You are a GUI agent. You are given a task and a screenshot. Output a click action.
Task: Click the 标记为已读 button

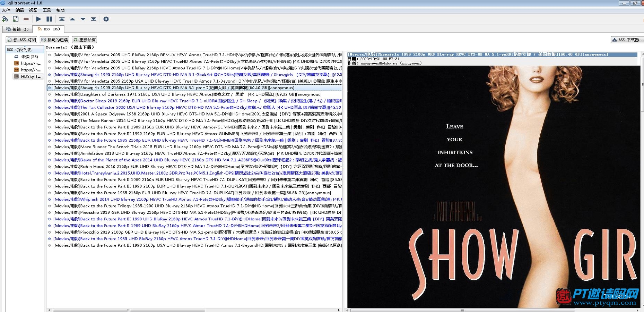pyautogui.click(x=54, y=40)
